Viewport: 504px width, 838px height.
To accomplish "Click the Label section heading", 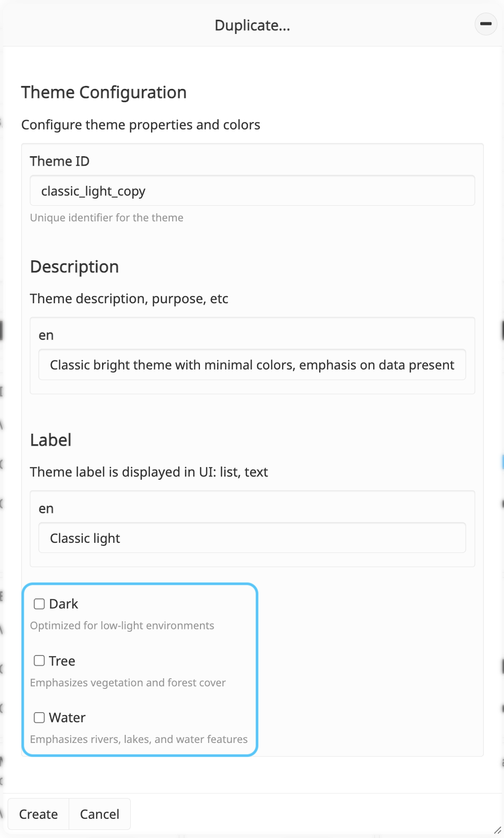I will tap(51, 440).
